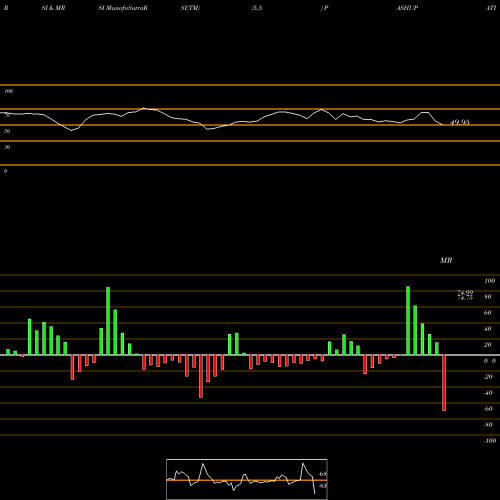Click the 'ASHUP' header text

[407, 8]
